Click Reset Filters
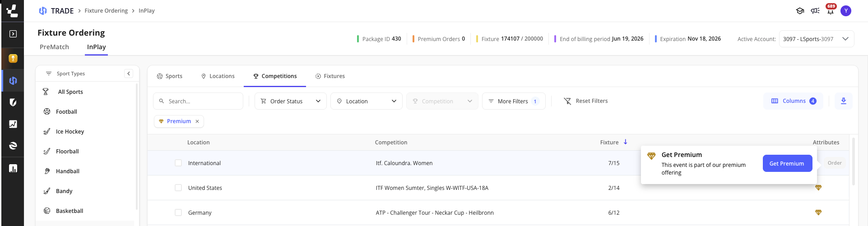 tap(586, 101)
